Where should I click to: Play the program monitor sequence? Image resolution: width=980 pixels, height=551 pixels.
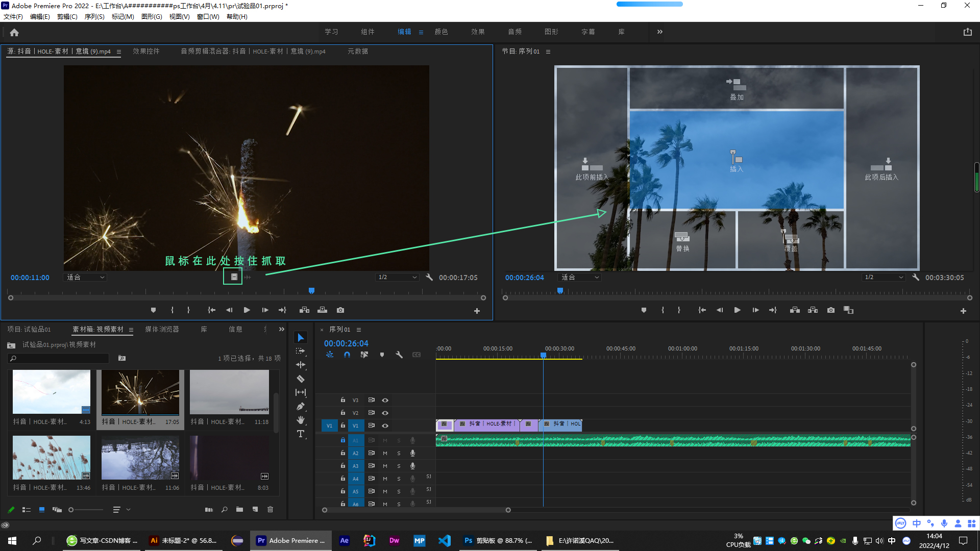737,310
